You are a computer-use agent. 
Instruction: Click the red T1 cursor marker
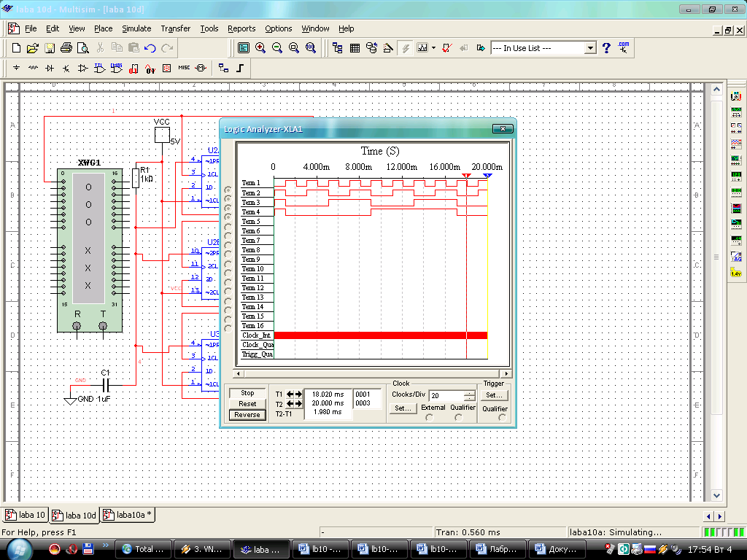(467, 176)
